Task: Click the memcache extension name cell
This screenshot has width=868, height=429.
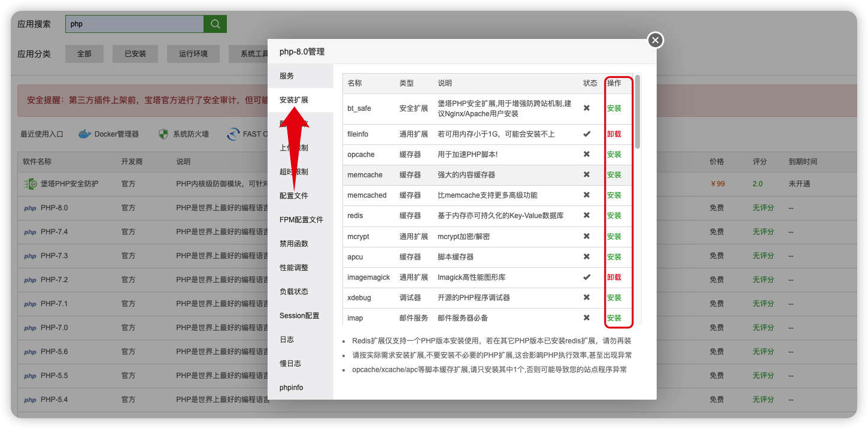Action: pos(365,175)
